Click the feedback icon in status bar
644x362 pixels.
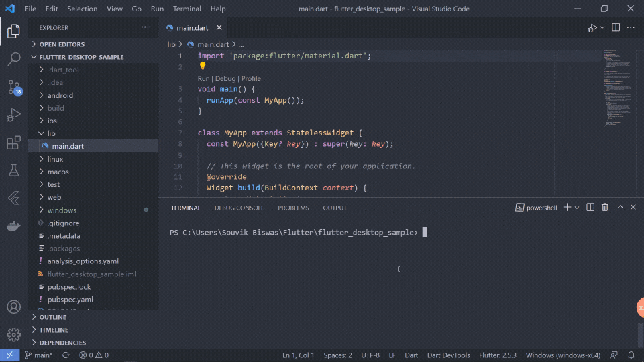(x=614, y=355)
